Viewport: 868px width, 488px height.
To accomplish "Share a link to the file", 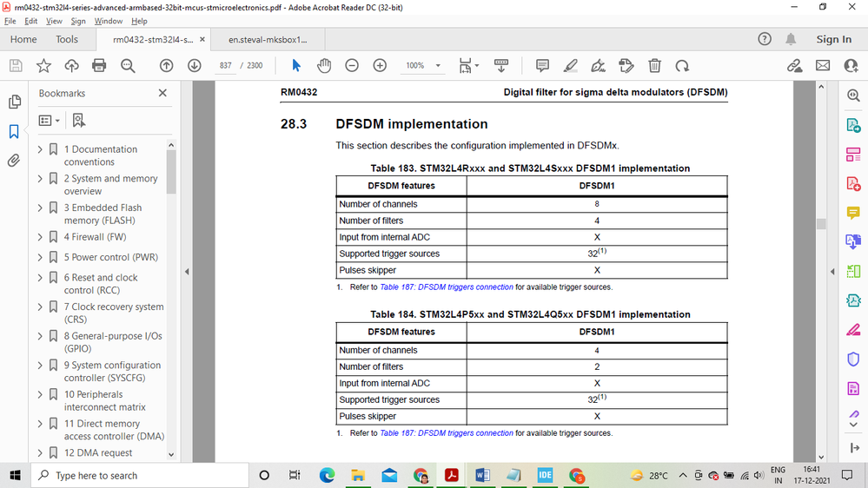I will click(x=794, y=66).
